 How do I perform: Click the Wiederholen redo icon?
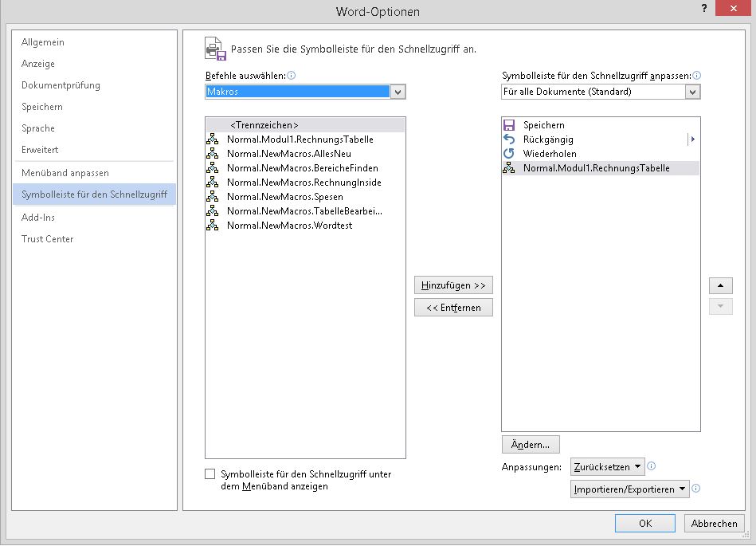point(509,154)
